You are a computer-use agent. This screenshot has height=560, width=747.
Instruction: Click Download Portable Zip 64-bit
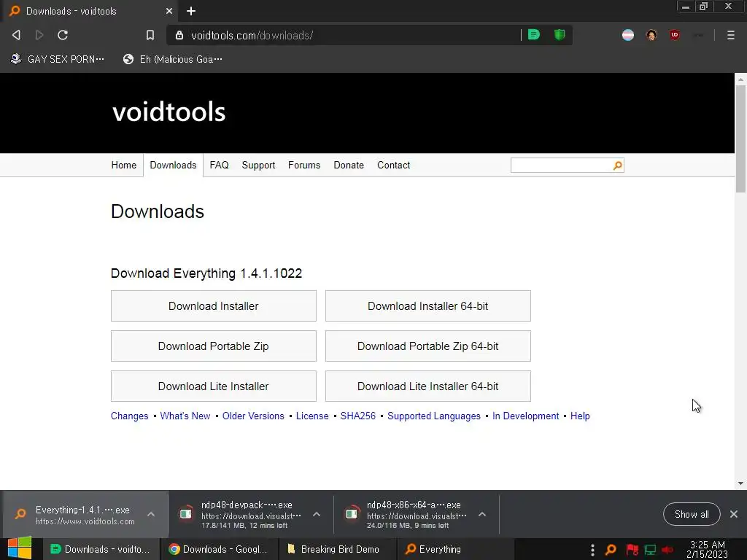click(x=427, y=346)
